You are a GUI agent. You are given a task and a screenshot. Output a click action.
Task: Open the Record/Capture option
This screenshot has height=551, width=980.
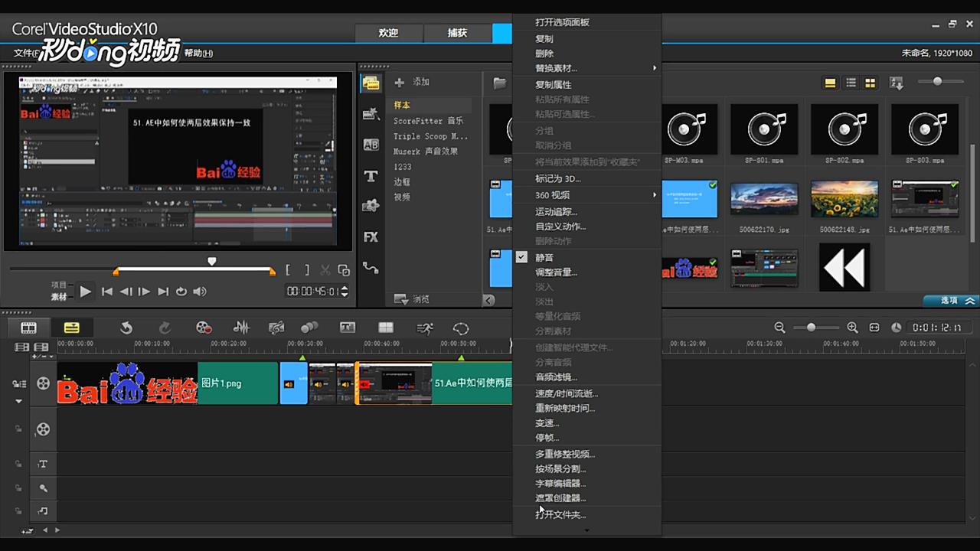[x=203, y=328]
